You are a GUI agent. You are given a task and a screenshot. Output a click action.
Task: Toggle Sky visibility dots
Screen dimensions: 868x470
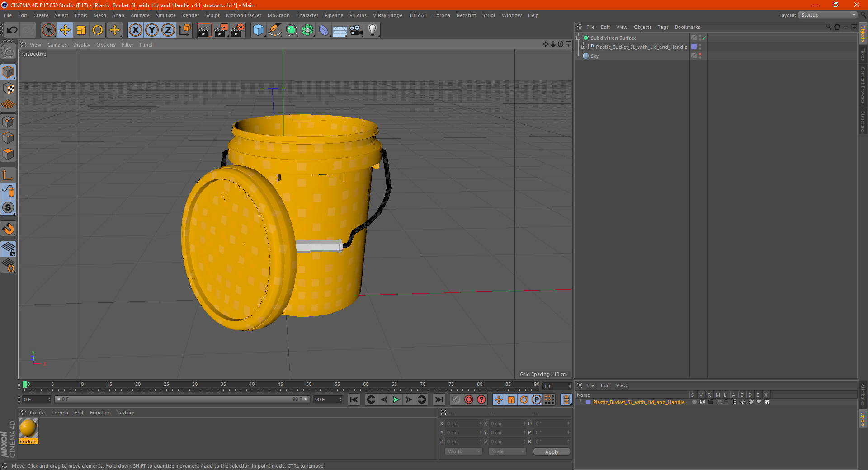point(700,56)
